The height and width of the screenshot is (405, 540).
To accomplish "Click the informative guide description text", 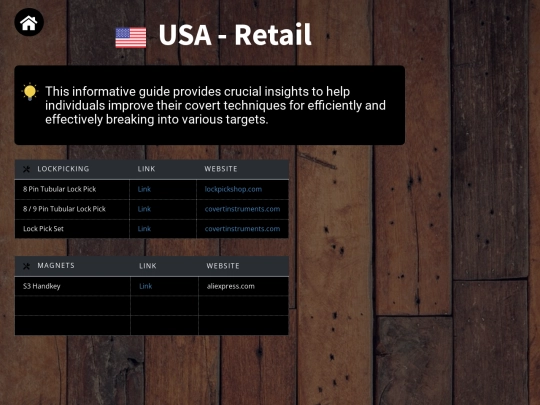I will tap(215, 105).
